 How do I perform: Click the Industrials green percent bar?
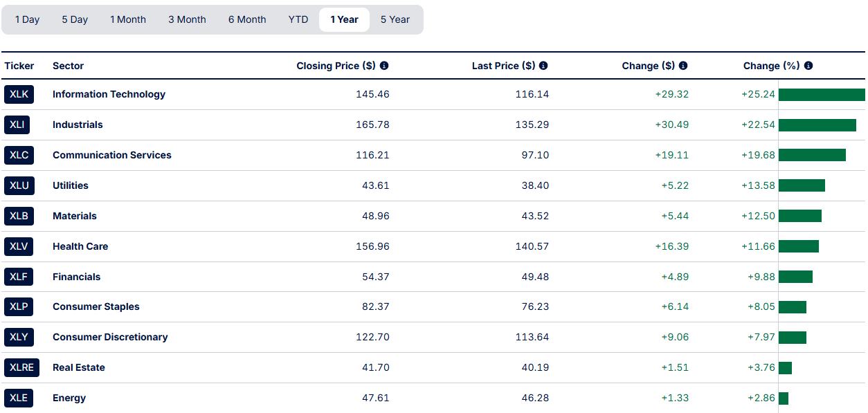click(x=817, y=125)
